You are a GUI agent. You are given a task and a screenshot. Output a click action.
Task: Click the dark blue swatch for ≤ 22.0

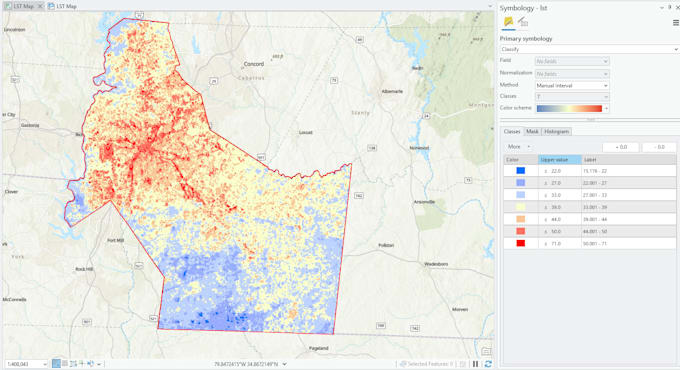pyautogui.click(x=520, y=171)
